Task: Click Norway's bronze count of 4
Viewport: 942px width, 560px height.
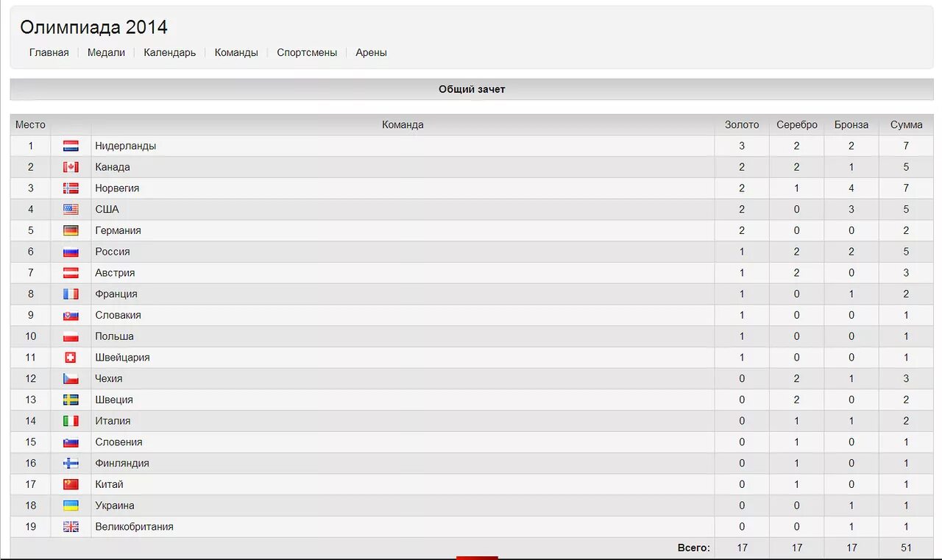Action: pyautogui.click(x=851, y=188)
